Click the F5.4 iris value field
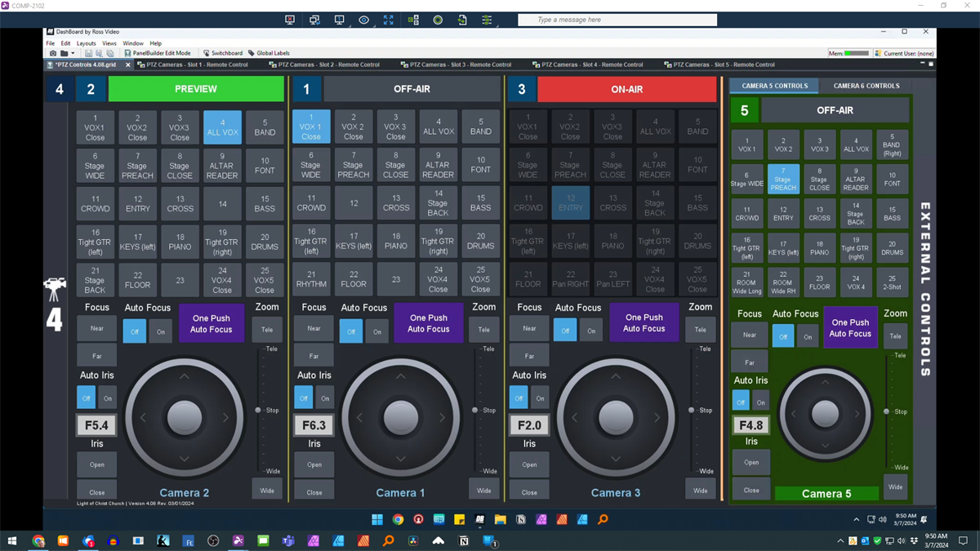The height and width of the screenshot is (551, 980). [x=96, y=425]
